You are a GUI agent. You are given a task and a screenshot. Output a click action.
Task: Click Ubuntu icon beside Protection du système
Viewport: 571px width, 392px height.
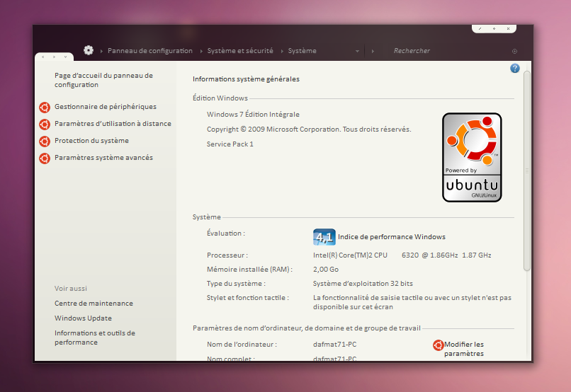coord(45,141)
